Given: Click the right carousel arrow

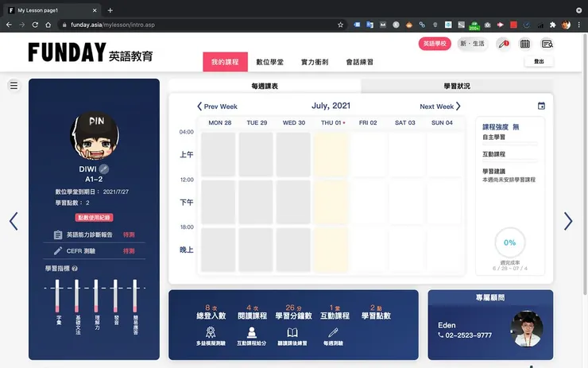Looking at the screenshot, I should [x=568, y=221].
